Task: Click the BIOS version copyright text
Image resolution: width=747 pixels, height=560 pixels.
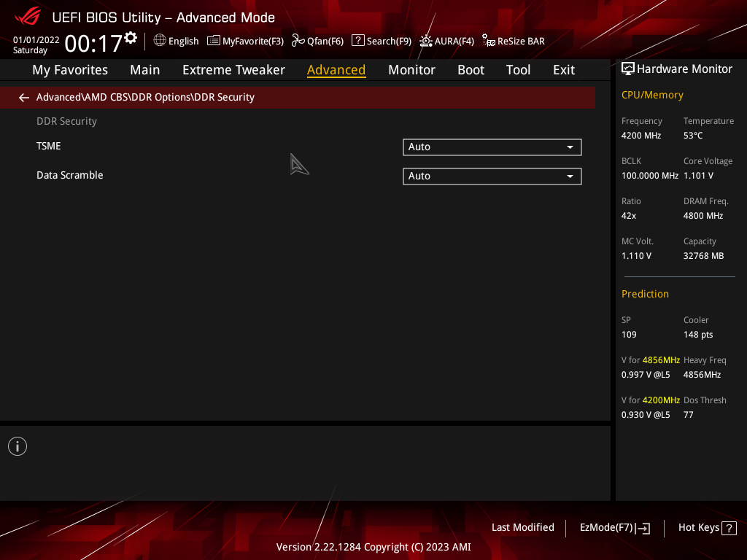Action: pyautogui.click(x=373, y=547)
